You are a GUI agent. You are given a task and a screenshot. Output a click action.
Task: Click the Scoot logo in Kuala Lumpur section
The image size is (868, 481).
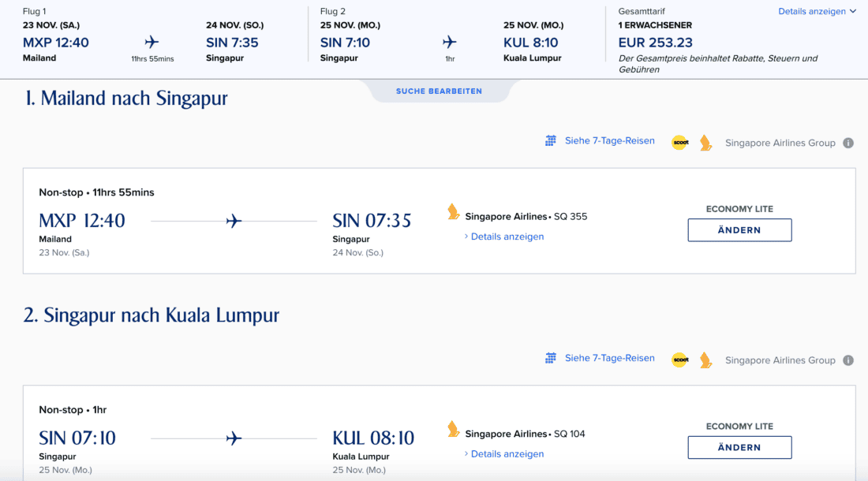679,360
